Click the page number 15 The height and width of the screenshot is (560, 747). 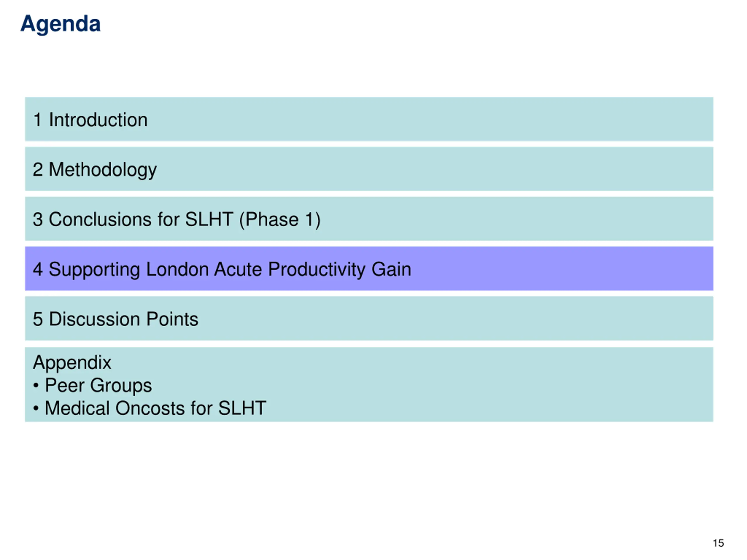pyautogui.click(x=718, y=543)
